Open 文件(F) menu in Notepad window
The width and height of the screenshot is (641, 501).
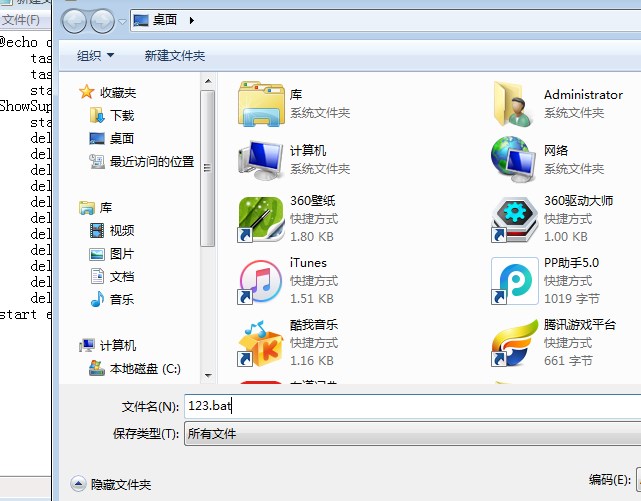[21, 20]
